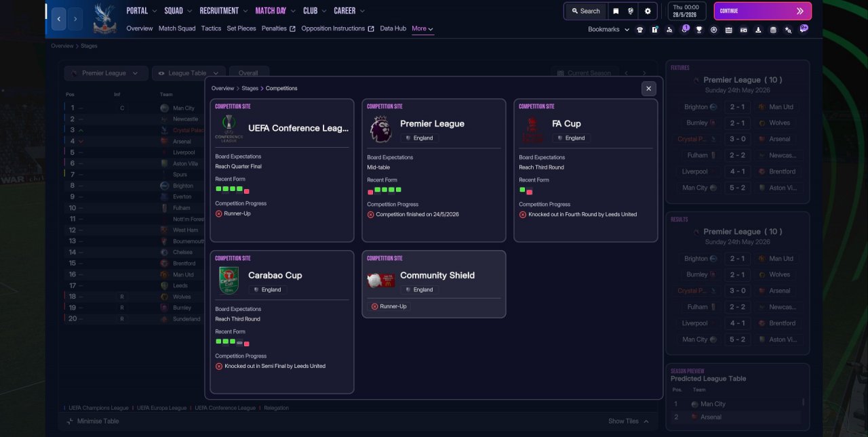Click the UEFA Conference League card title

pyautogui.click(x=298, y=128)
